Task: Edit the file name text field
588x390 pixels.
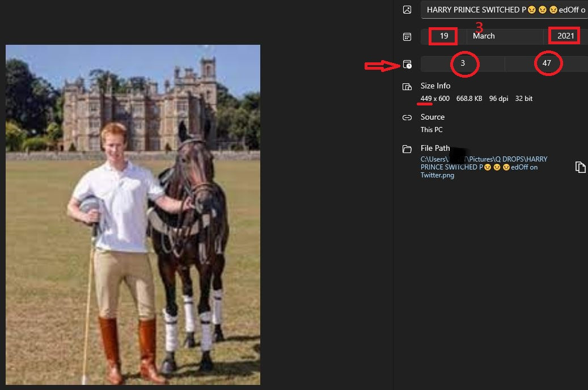Action: click(x=505, y=10)
